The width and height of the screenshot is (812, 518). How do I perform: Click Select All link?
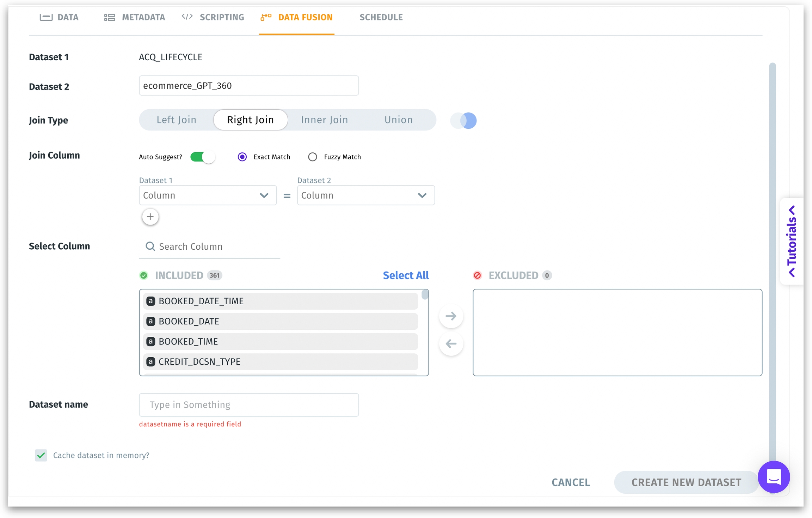(406, 275)
